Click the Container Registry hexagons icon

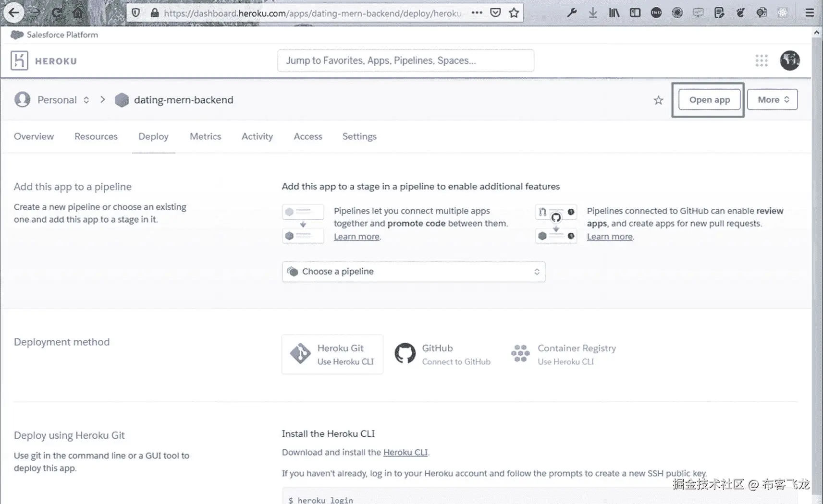pos(520,354)
